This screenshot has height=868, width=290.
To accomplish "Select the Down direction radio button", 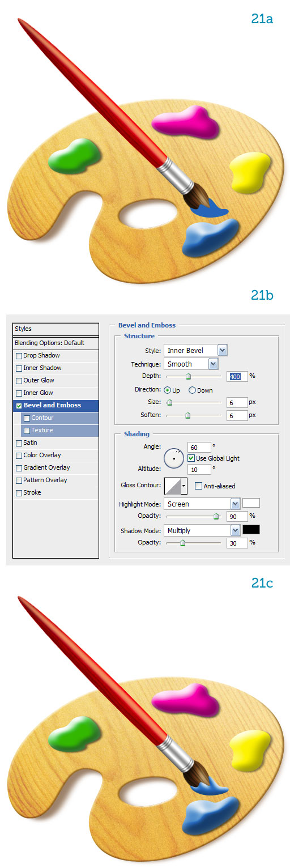I will (192, 390).
